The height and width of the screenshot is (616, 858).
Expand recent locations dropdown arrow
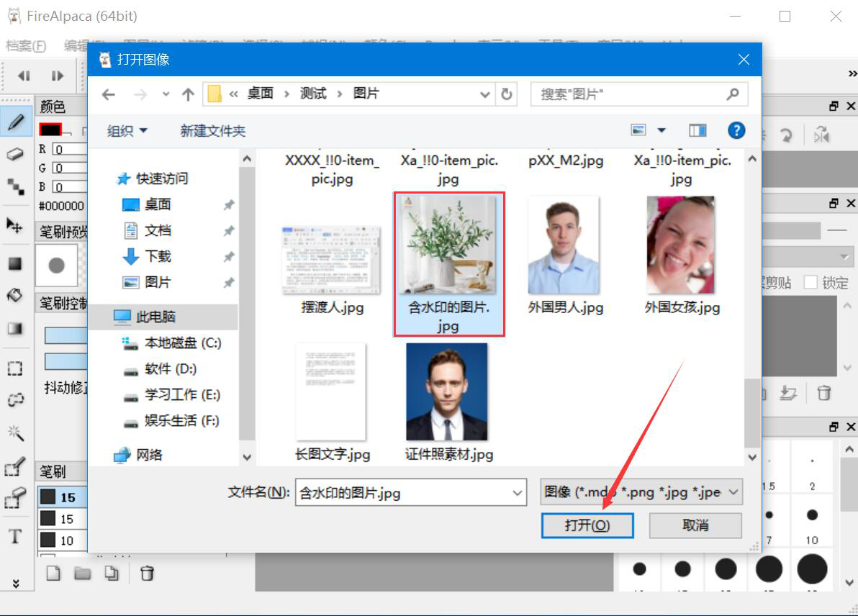166,94
